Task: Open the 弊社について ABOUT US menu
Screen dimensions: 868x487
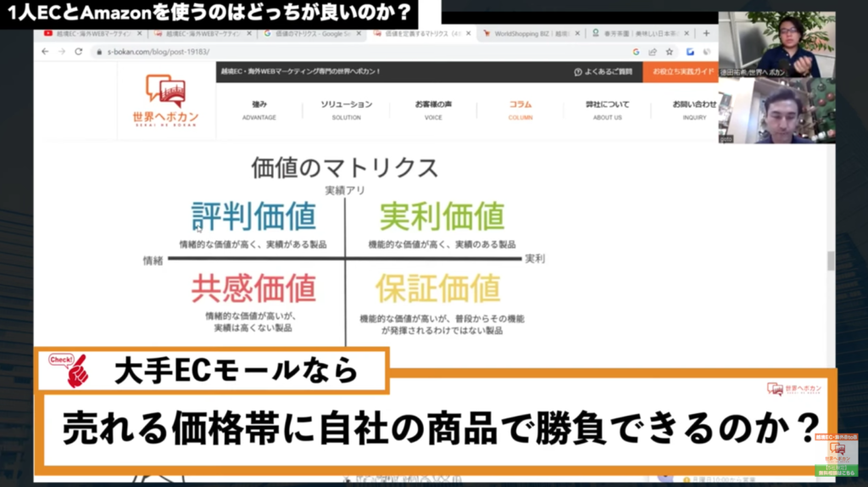Action: (x=607, y=109)
